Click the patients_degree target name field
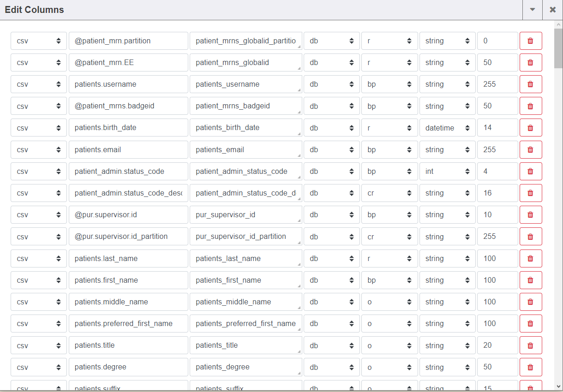 pyautogui.click(x=245, y=367)
